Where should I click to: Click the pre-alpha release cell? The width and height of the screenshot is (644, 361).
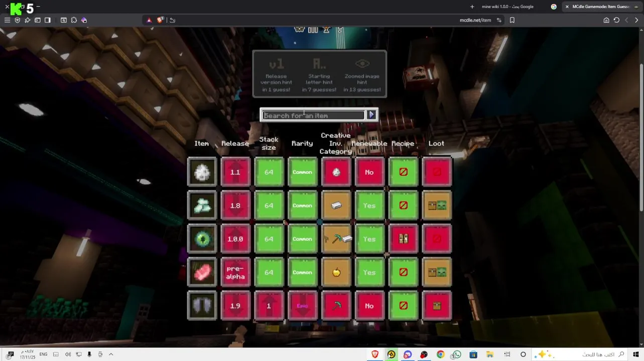coord(235,272)
